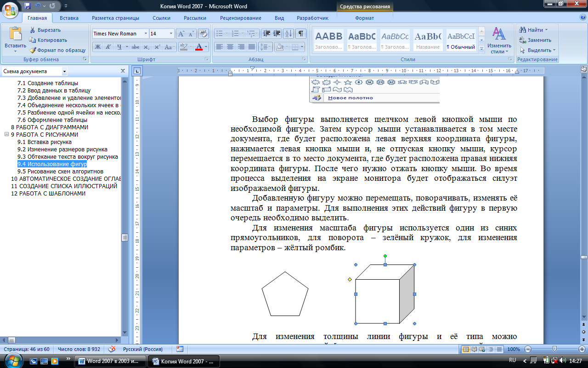Switch to the Разметка страницы tab

tap(115, 18)
